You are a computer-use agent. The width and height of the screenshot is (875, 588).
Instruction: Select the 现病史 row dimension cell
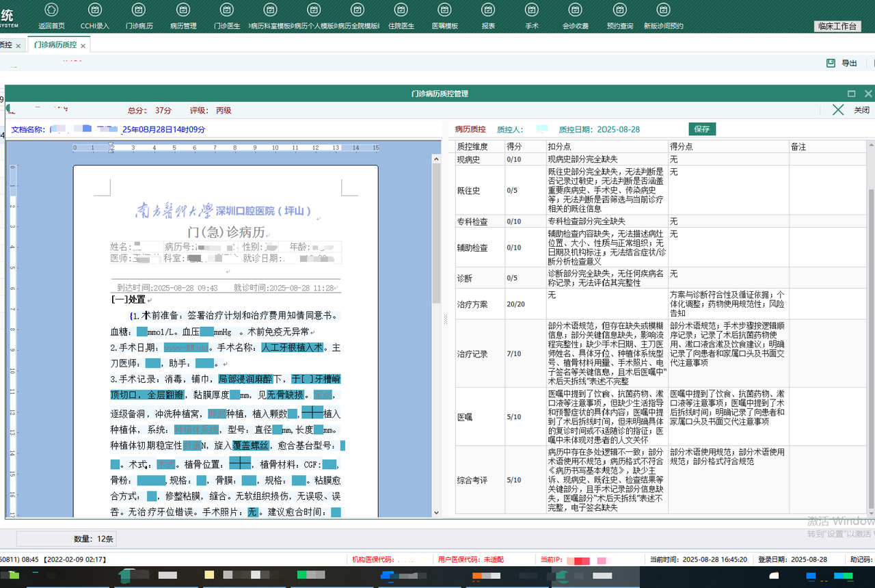tap(480, 159)
